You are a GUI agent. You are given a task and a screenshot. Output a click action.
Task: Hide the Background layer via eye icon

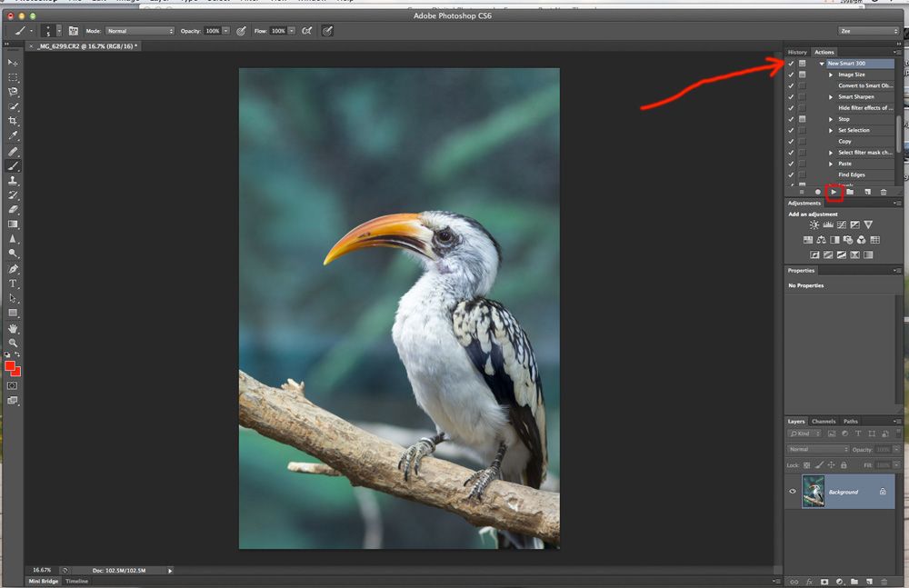792,492
